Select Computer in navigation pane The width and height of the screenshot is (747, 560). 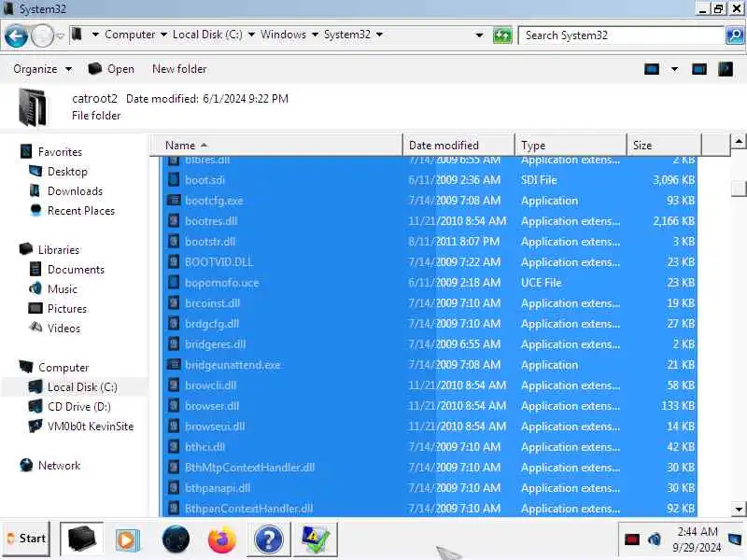[63, 368]
